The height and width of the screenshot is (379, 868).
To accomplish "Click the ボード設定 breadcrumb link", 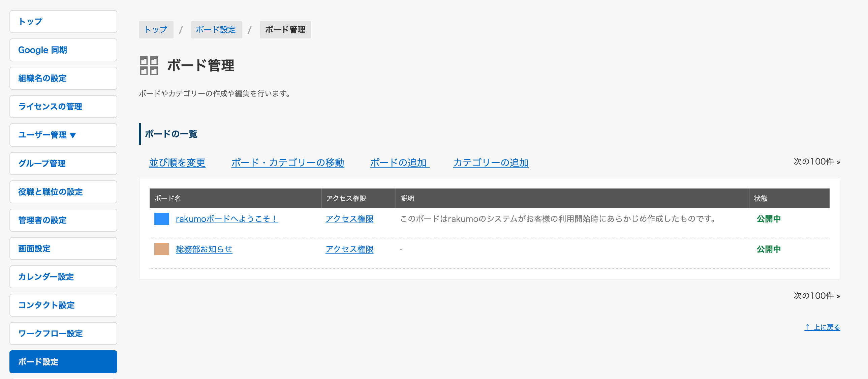I will 216,30.
